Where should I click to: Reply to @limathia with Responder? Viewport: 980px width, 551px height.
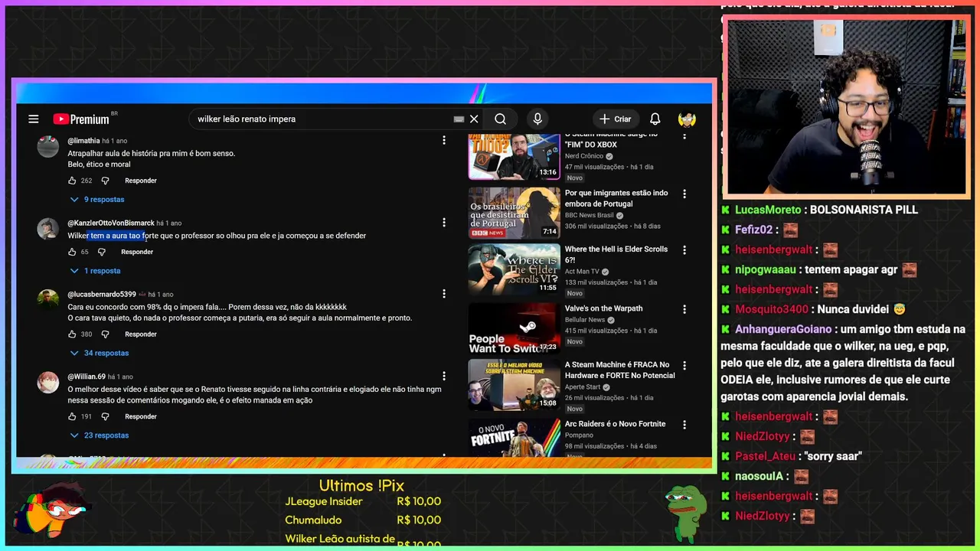point(141,181)
